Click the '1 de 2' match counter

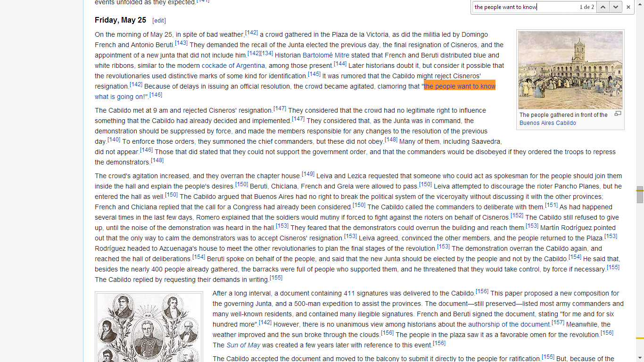click(586, 7)
